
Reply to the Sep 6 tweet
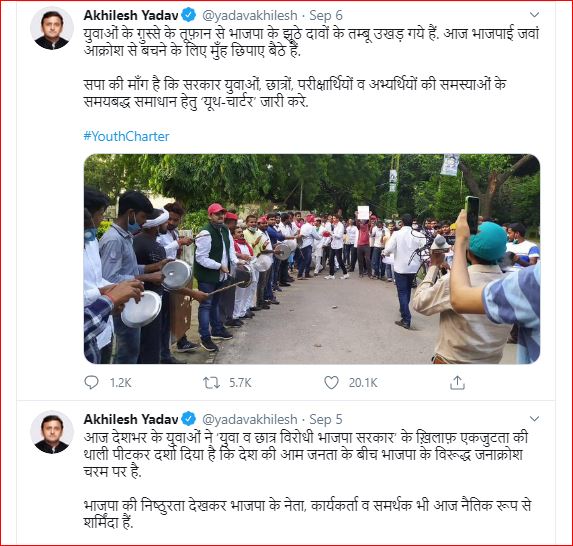(x=91, y=383)
